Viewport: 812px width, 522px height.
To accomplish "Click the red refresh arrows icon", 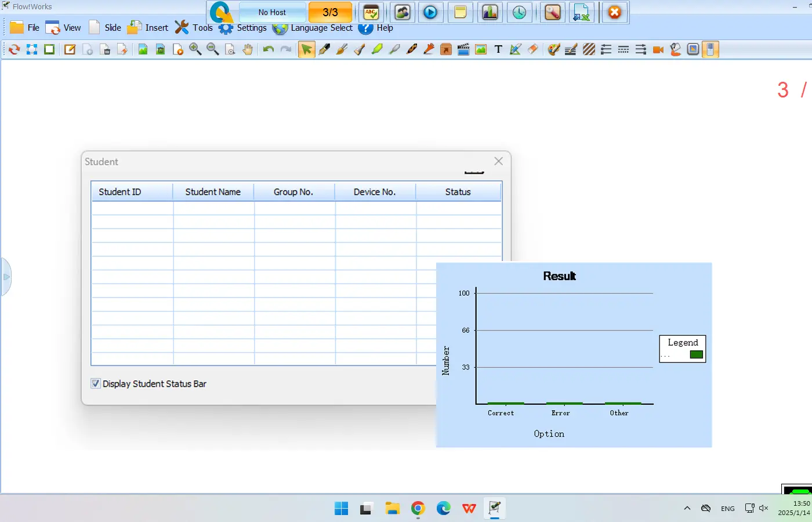I will (x=14, y=49).
